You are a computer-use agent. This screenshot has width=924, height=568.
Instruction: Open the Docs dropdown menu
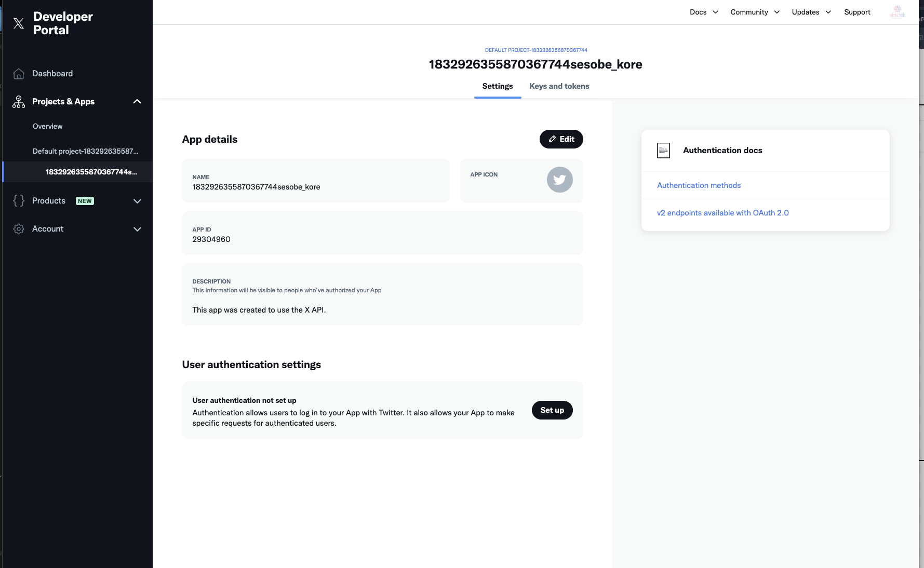pyautogui.click(x=704, y=12)
